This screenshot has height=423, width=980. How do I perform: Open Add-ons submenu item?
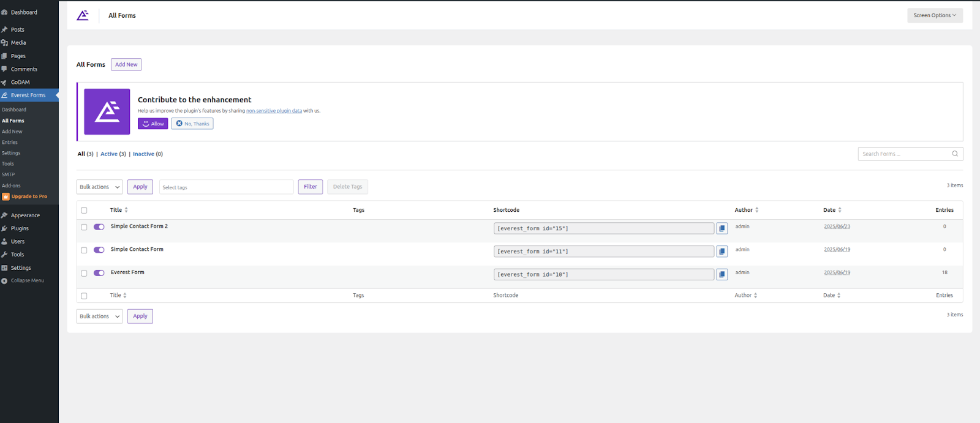coord(11,185)
